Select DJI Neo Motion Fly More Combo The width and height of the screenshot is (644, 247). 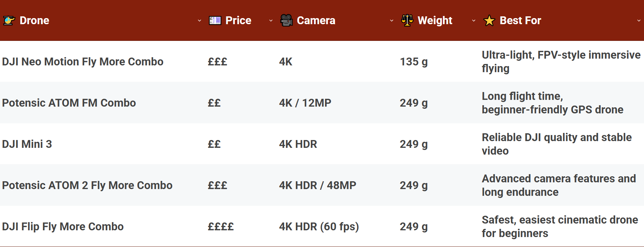(x=82, y=61)
